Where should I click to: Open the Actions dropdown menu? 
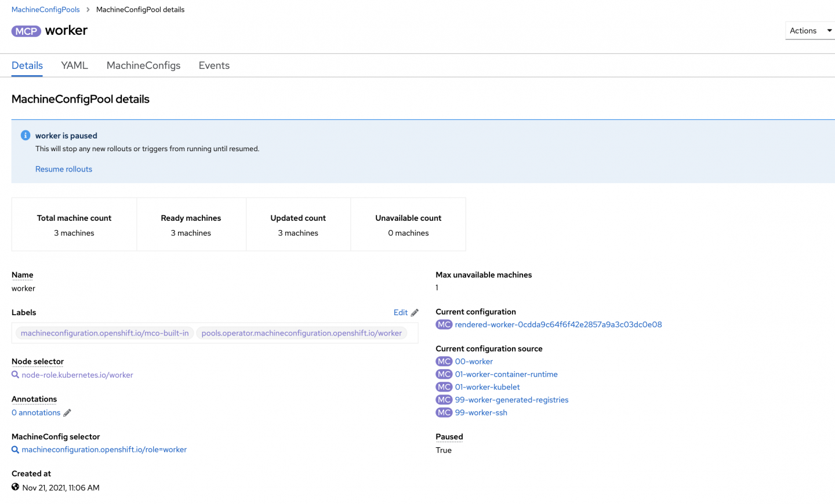coord(810,31)
